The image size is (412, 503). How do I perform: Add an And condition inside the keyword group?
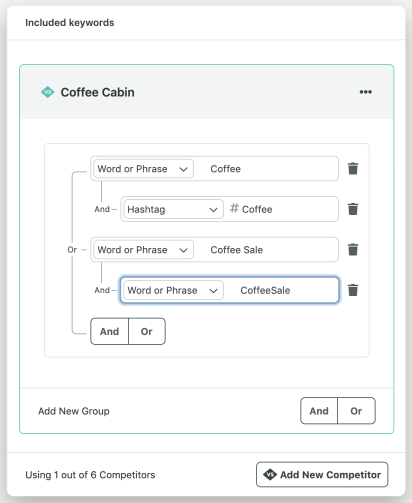tap(110, 331)
